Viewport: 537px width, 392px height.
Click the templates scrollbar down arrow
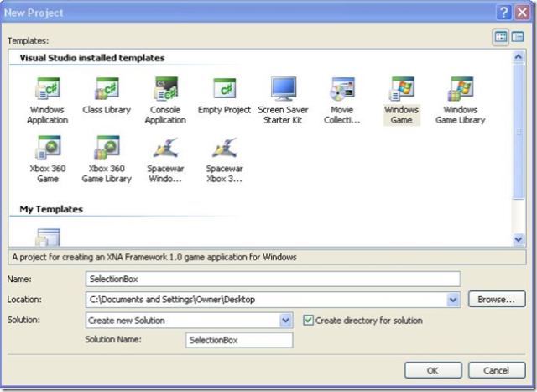pos(519,239)
